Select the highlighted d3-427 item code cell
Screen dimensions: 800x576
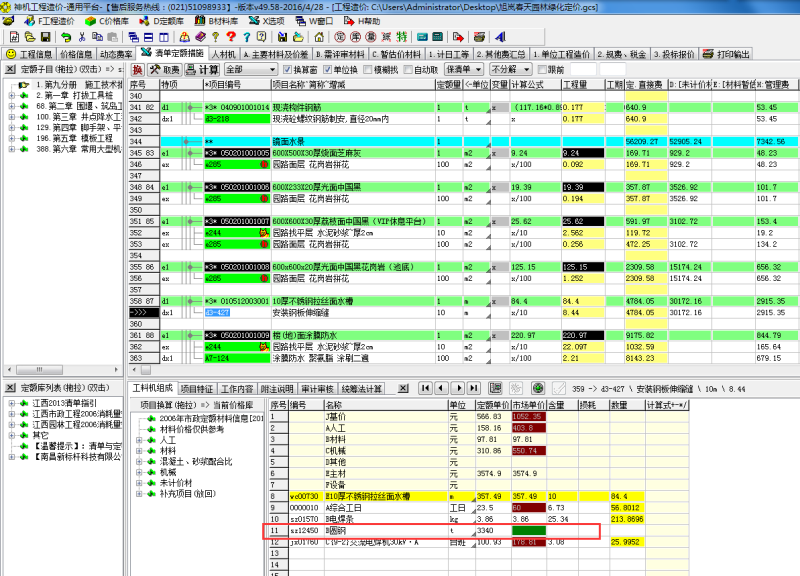[x=217, y=312]
